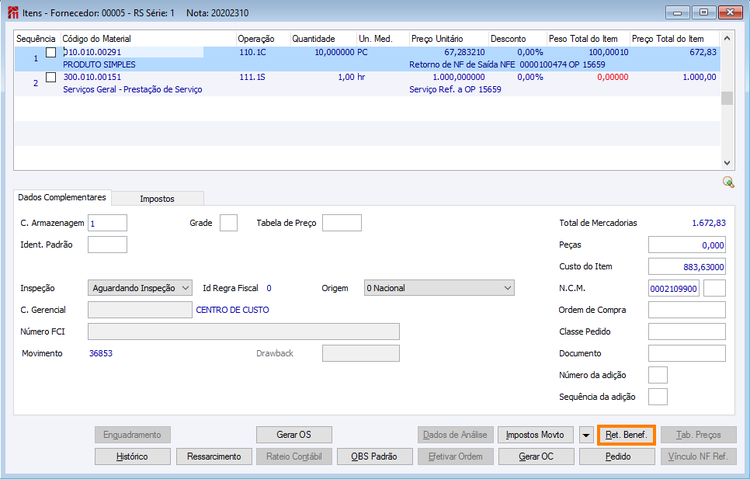Click the Pedido button
The image size is (750, 479).
(x=618, y=457)
